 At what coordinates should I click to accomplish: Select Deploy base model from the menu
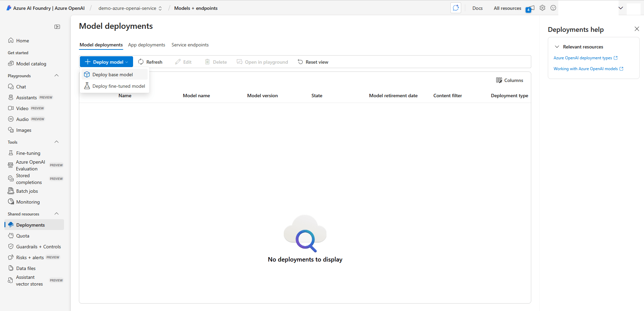(113, 74)
